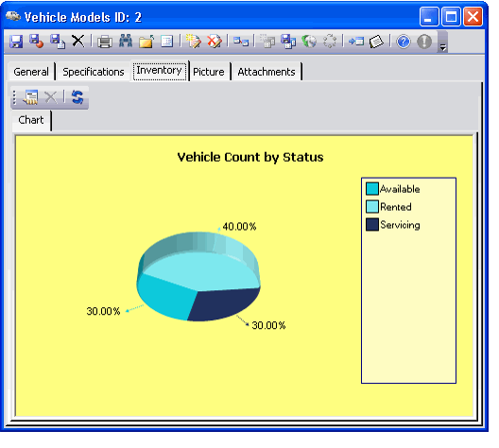
Task: Click the save icon with red dot
Action: click(37, 42)
